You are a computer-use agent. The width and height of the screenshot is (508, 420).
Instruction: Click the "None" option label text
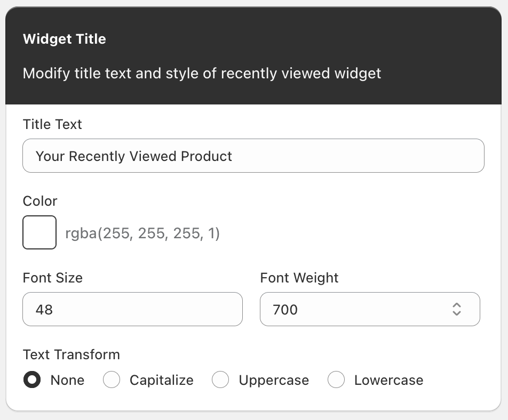[x=67, y=380]
